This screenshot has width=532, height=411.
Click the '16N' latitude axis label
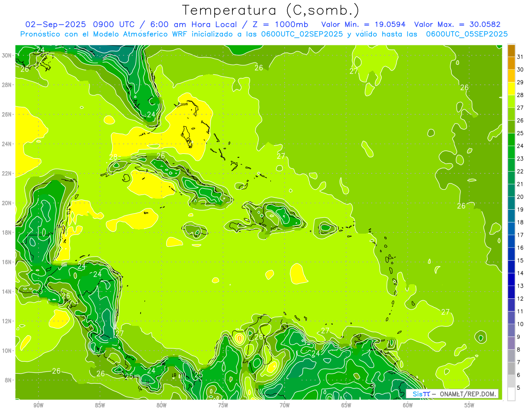tap(8, 262)
